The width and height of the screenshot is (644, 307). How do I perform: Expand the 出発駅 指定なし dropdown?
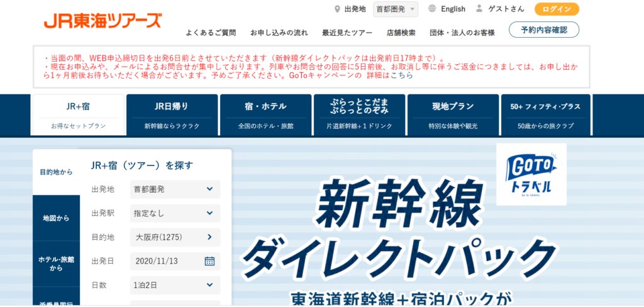click(x=175, y=213)
